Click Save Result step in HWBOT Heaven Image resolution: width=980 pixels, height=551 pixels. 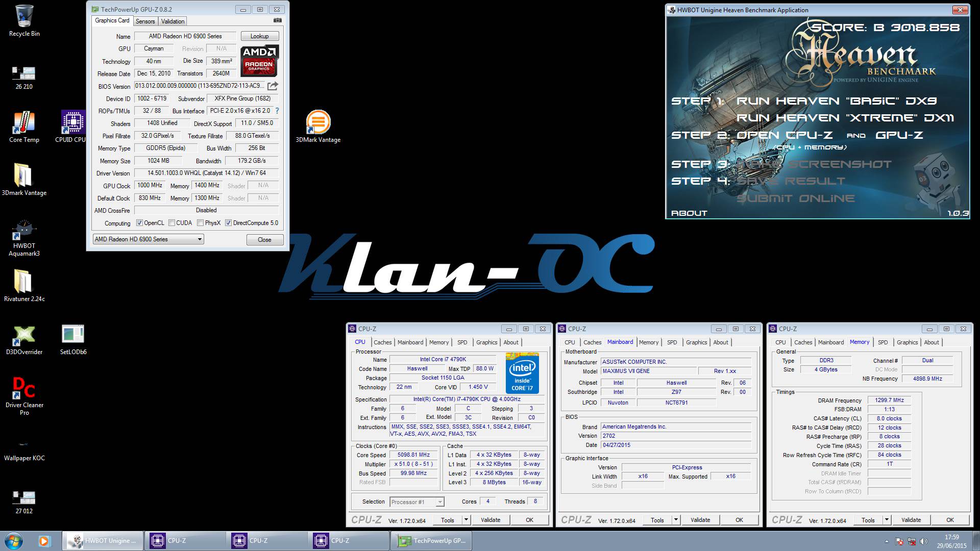[x=791, y=181]
